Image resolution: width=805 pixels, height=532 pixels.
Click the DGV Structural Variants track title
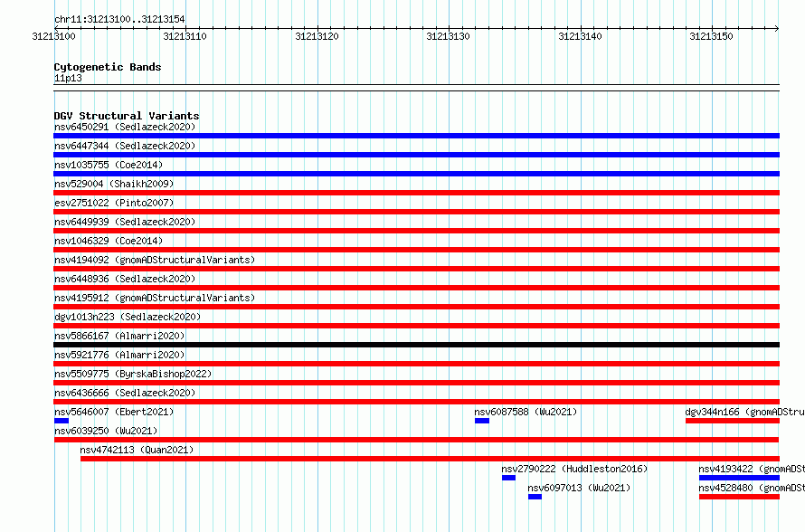[127, 116]
